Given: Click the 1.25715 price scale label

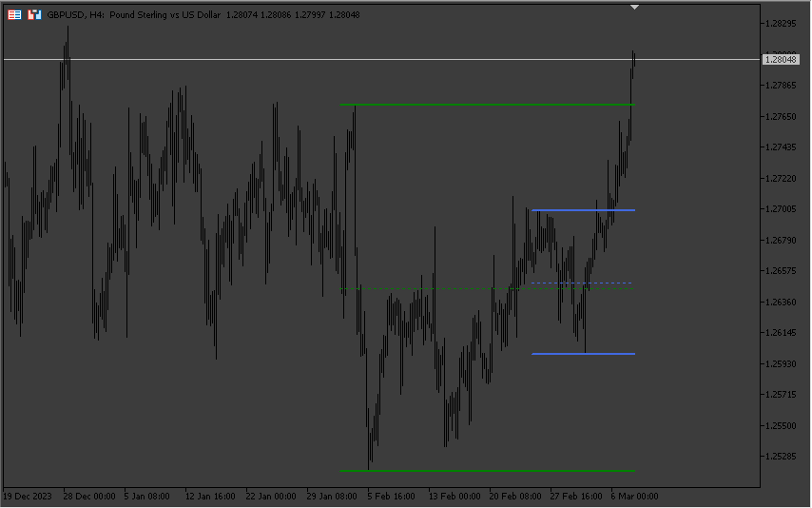Looking at the screenshot, I should point(781,395).
